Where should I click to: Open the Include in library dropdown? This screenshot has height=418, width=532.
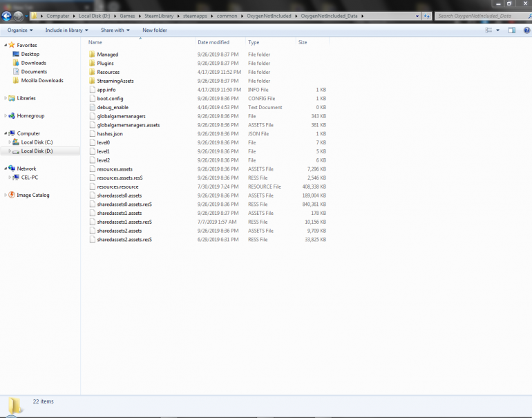(66, 30)
